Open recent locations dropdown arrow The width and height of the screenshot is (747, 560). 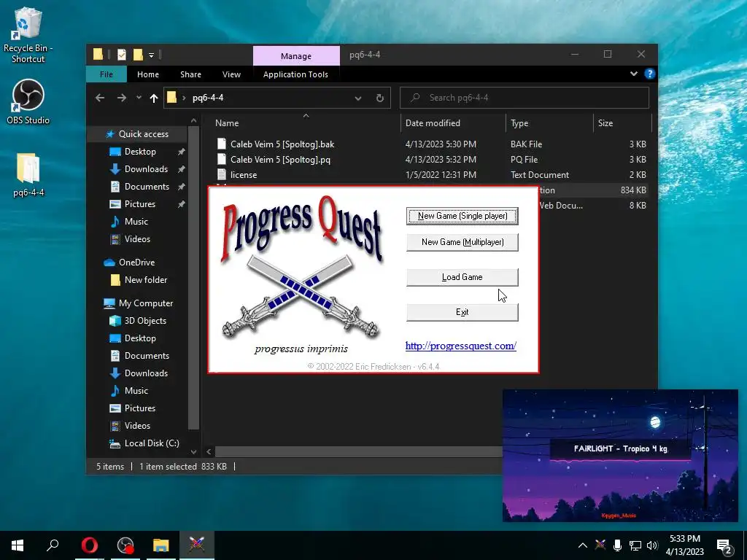pos(139,98)
